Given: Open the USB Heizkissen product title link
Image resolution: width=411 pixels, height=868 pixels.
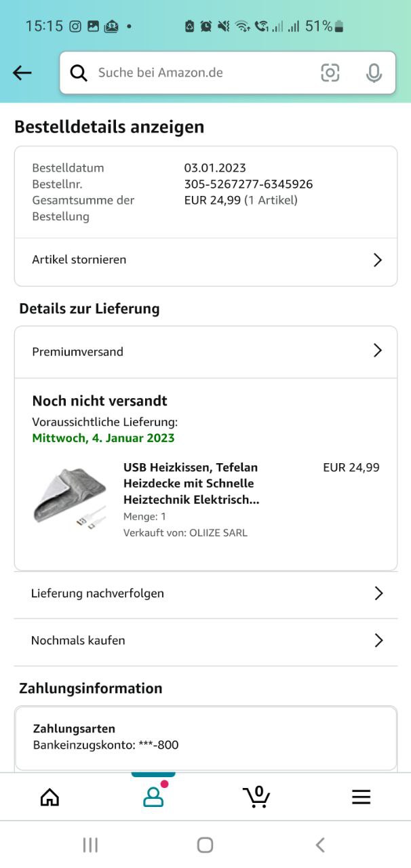Looking at the screenshot, I should (x=191, y=484).
